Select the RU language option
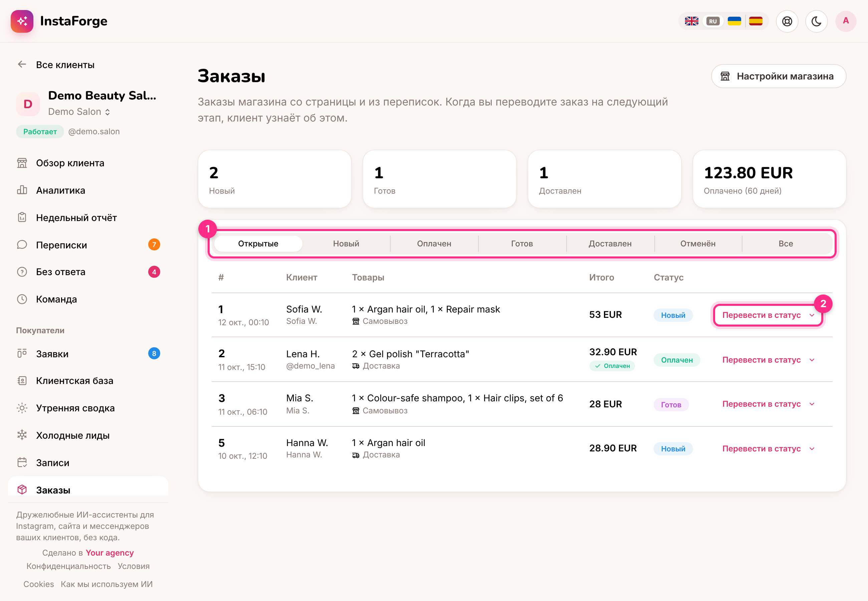Screen dimensions: 868x601 (x=713, y=21)
